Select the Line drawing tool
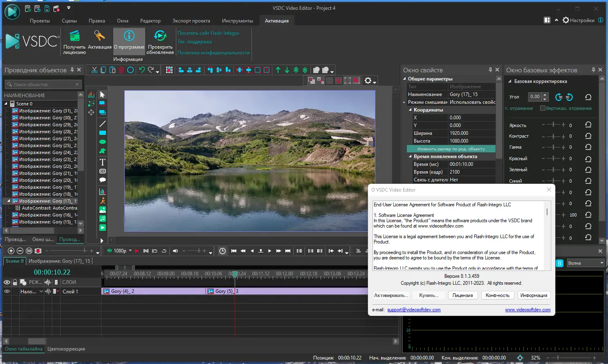The height and width of the screenshot is (364, 608). (103, 124)
